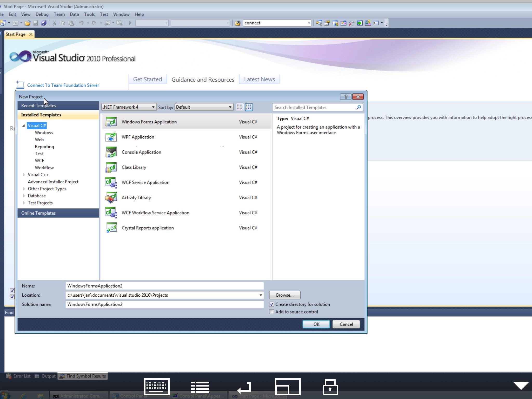This screenshot has width=532, height=399.
Task: Click the magnifier icon in template search
Action: [359, 107]
